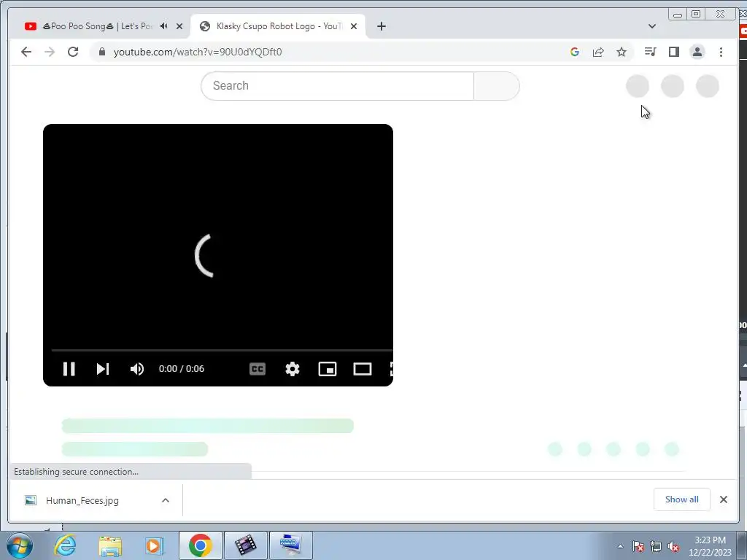
Task: Show hidden tray icons
Action: (x=620, y=546)
